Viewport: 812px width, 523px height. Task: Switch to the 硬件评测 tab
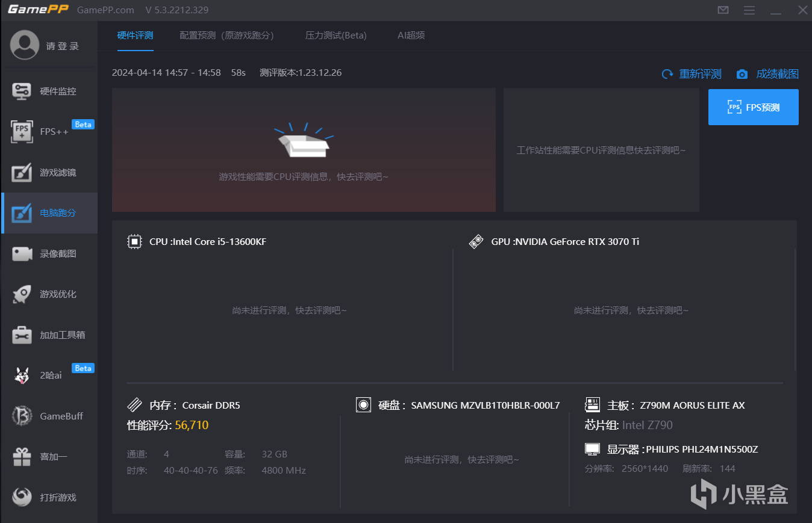click(x=136, y=36)
